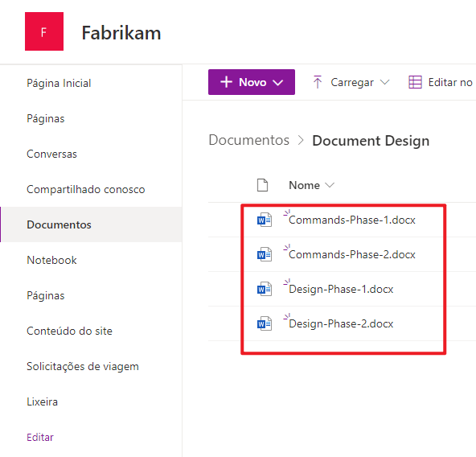476x457 pixels.
Task: Open Solicitações de viagem list
Action: (83, 366)
